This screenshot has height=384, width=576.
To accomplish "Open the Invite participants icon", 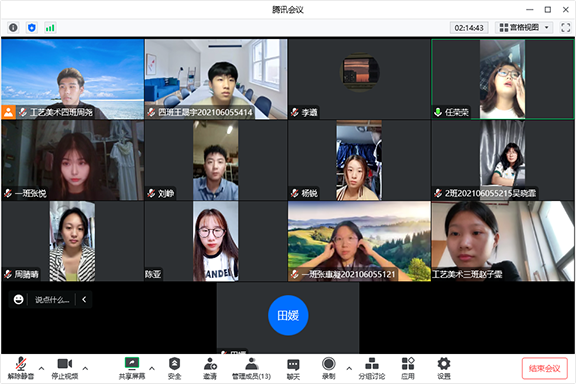I will tap(210, 369).
